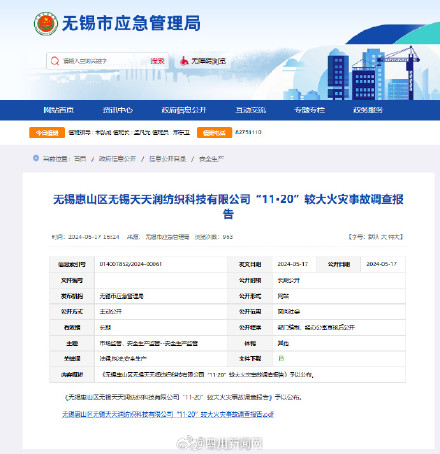
Task: Click the content summary row text in the table
Action: [x=208, y=374]
